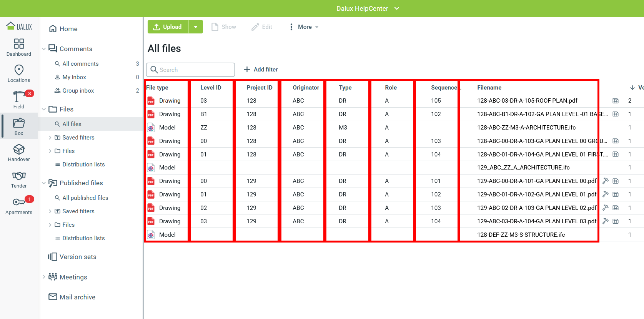This screenshot has width=644, height=319.
Task: Click the Dalux logo
Action: [19, 27]
